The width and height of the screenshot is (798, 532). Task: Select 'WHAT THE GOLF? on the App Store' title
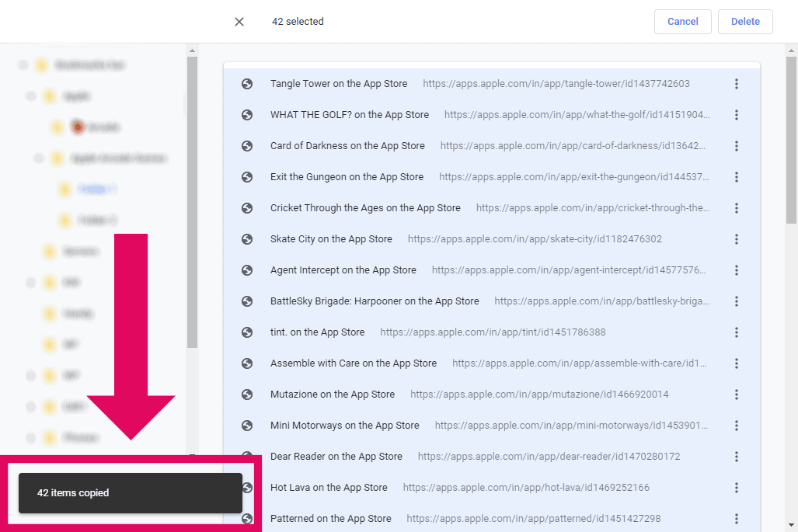pos(350,115)
